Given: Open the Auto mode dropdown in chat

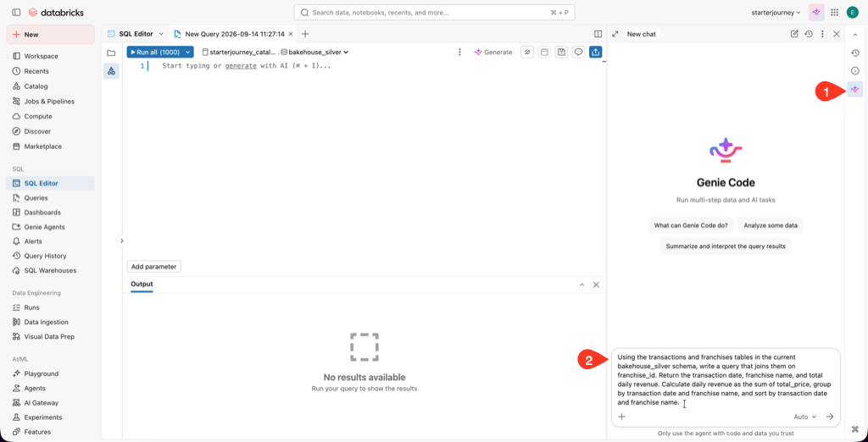Looking at the screenshot, I should (x=805, y=417).
